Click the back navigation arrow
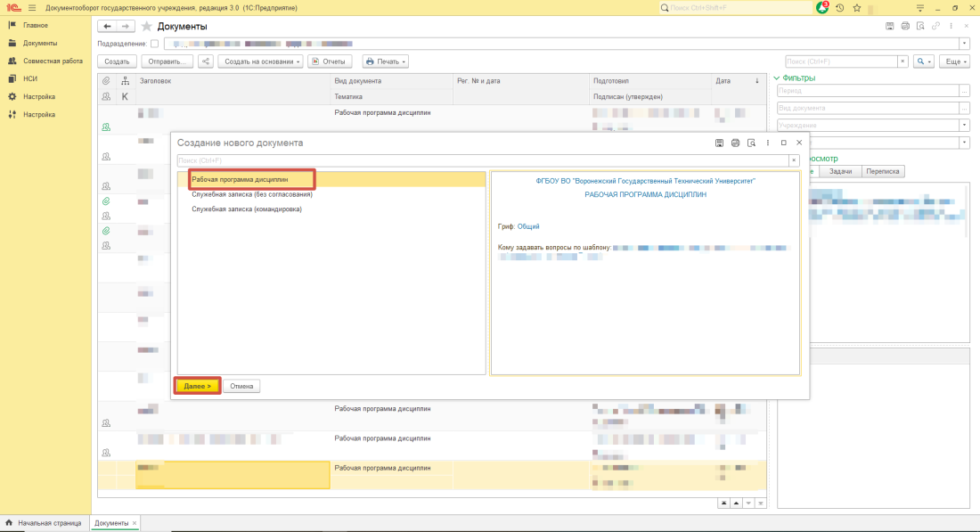 tap(108, 26)
